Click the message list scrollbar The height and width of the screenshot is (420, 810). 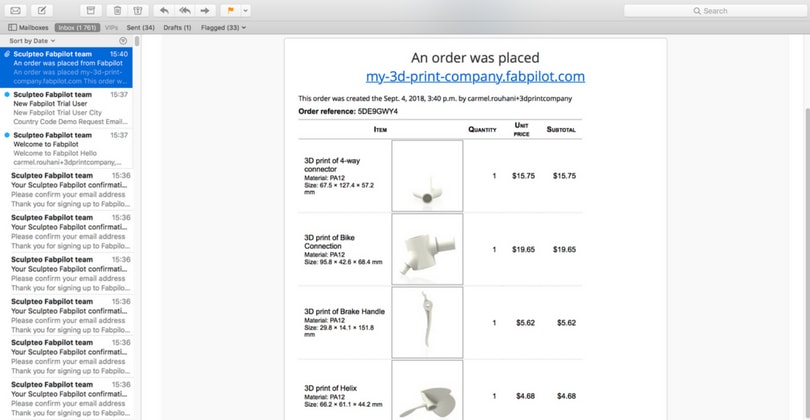coord(137,41)
